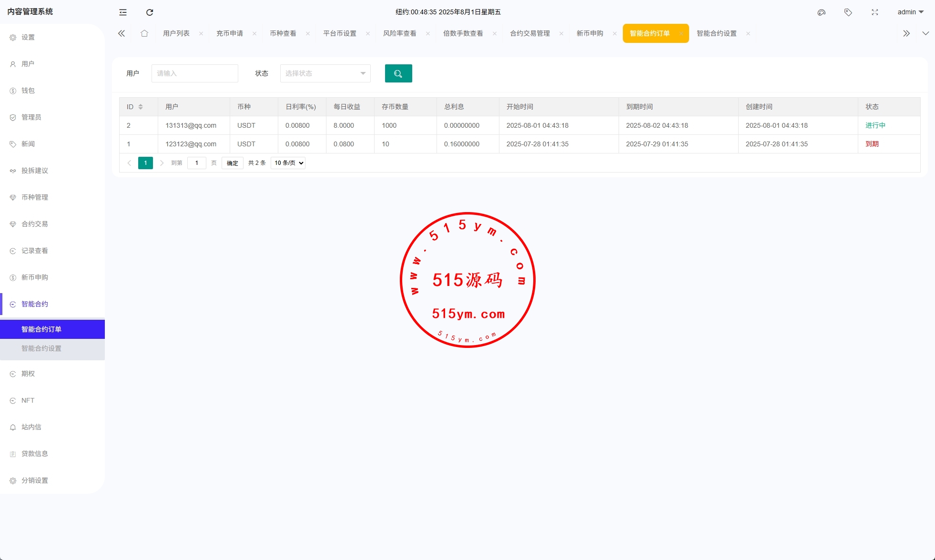Enter fullscreen with the expand icon
This screenshot has height=560, width=935.
click(x=875, y=12)
